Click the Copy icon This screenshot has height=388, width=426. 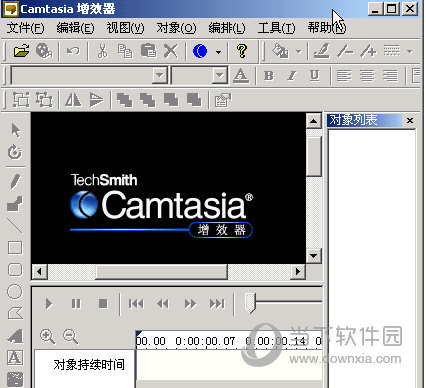(125, 51)
